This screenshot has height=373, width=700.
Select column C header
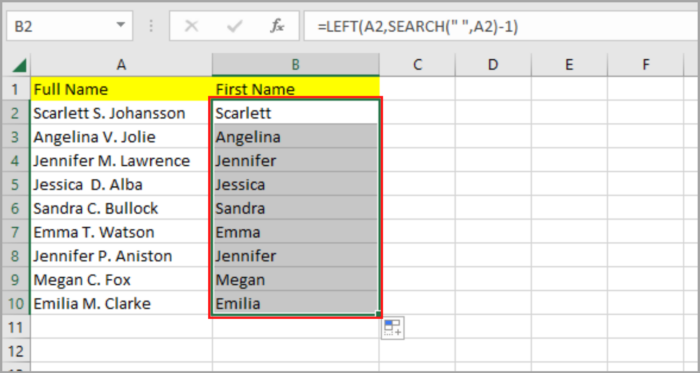(x=417, y=65)
